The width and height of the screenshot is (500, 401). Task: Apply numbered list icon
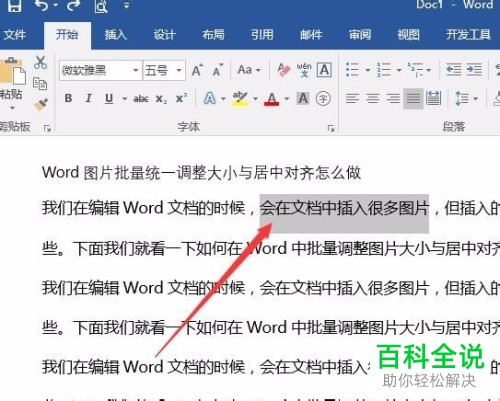pos(384,70)
